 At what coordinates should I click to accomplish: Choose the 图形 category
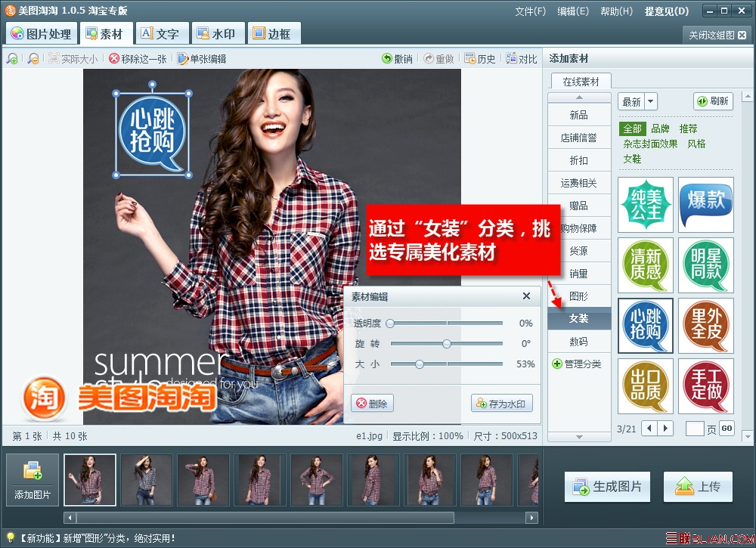coord(579,296)
